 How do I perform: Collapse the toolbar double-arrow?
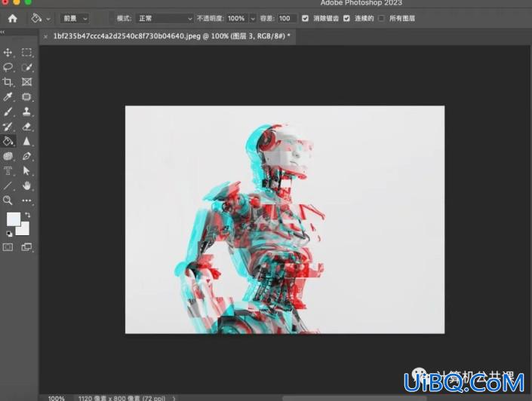(3, 32)
